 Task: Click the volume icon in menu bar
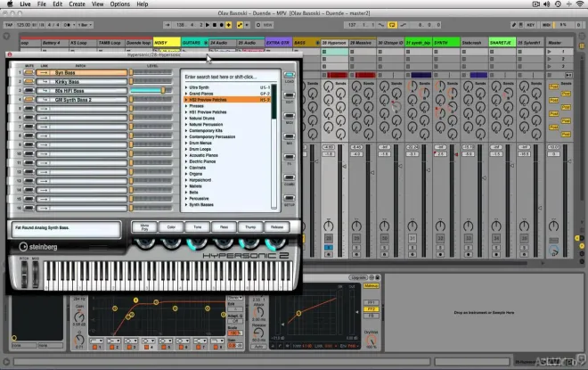pyautogui.click(x=546, y=4)
